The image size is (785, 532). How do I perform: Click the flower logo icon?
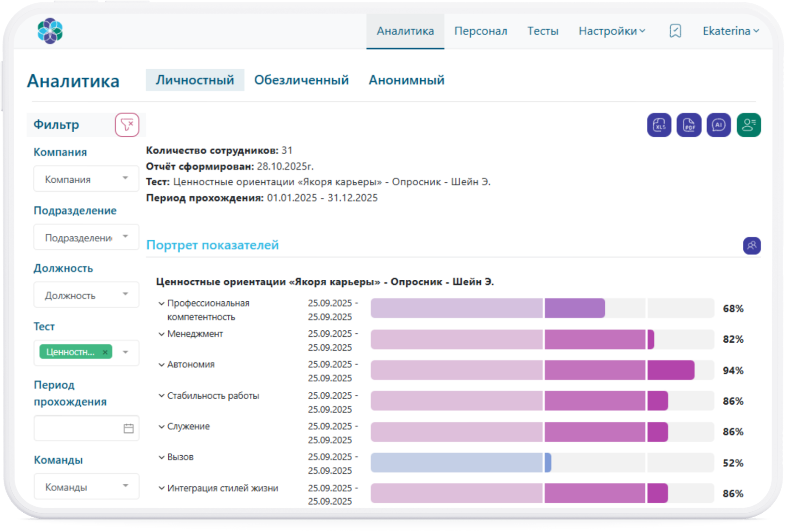click(50, 31)
